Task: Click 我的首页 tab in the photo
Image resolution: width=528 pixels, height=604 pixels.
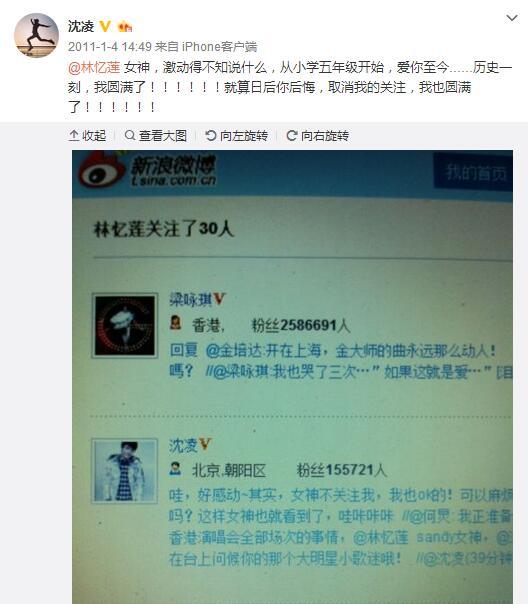Action: [x=474, y=171]
